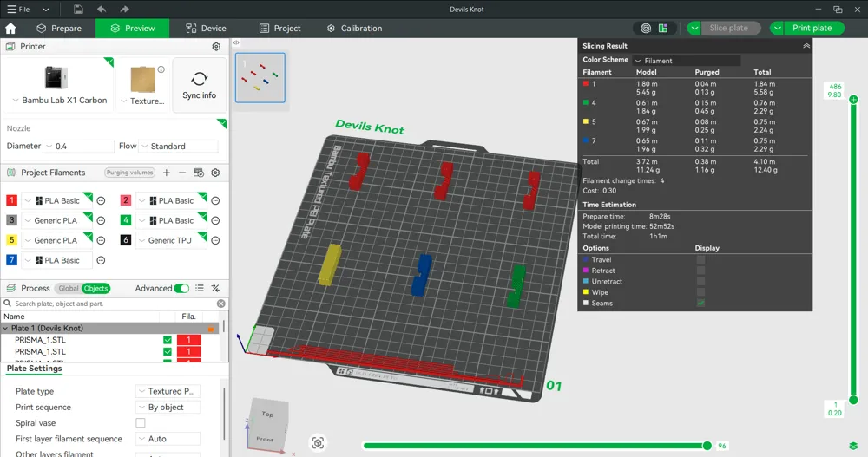The height and width of the screenshot is (457, 868).
Task: Click the save project icon
Action: 79,10
